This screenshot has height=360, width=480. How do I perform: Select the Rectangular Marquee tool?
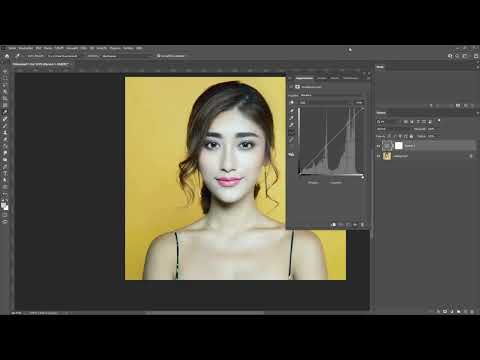pyautogui.click(x=5, y=78)
